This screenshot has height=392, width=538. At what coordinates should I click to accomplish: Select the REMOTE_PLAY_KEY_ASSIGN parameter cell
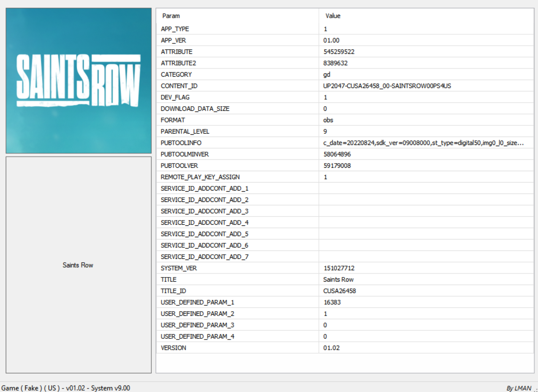(x=237, y=177)
